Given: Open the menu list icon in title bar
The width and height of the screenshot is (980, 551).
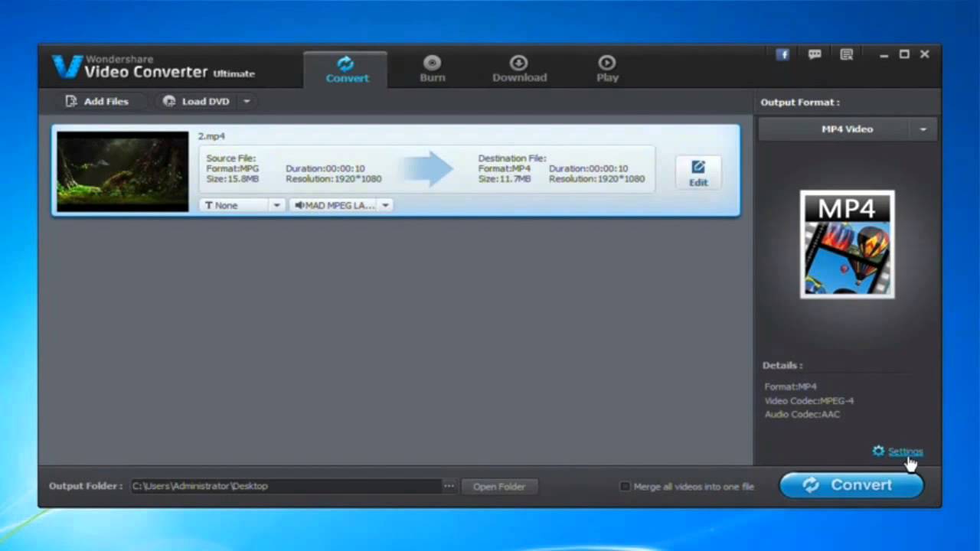Looking at the screenshot, I should [x=846, y=54].
